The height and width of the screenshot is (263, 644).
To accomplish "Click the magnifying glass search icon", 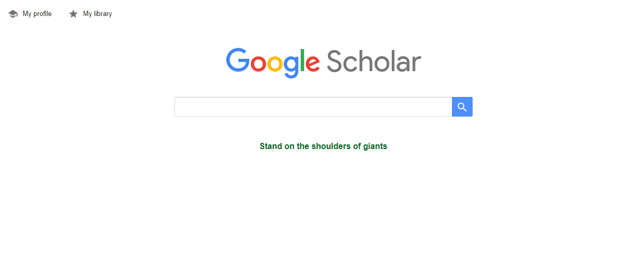I will tap(462, 107).
